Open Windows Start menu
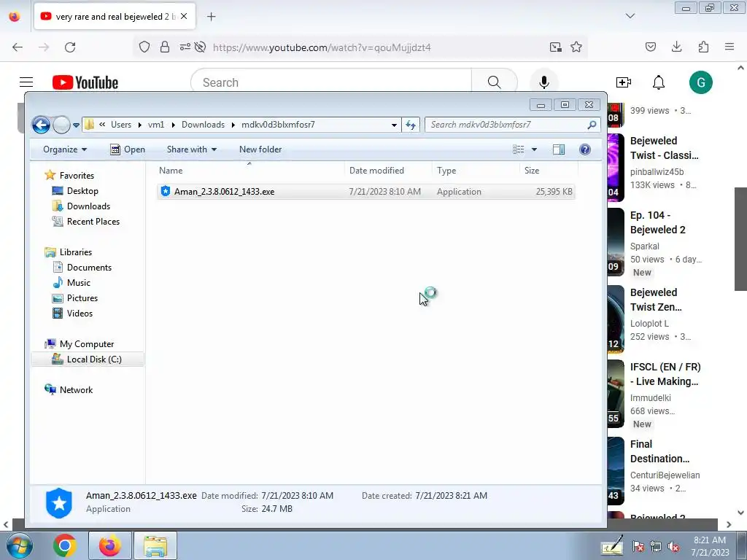The image size is (747, 560). tap(19, 545)
